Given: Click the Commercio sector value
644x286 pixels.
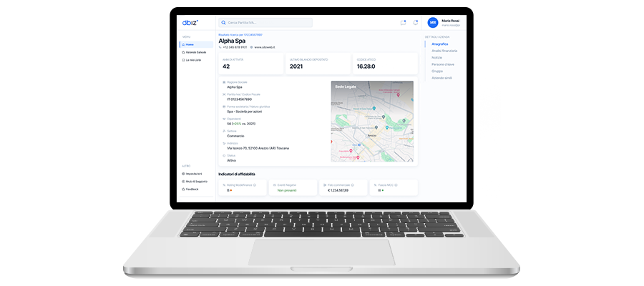Looking at the screenshot, I should [x=235, y=136].
